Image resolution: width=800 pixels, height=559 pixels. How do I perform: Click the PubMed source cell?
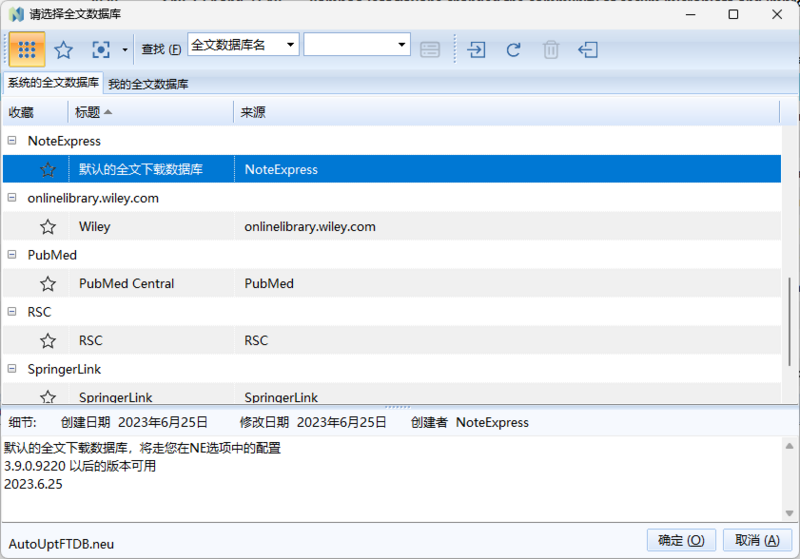coord(269,284)
